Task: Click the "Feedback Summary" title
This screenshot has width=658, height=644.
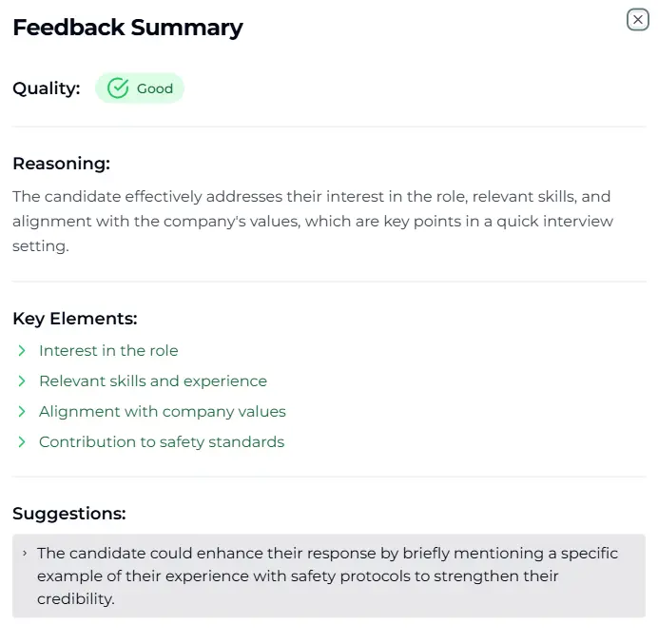Action: (x=127, y=28)
